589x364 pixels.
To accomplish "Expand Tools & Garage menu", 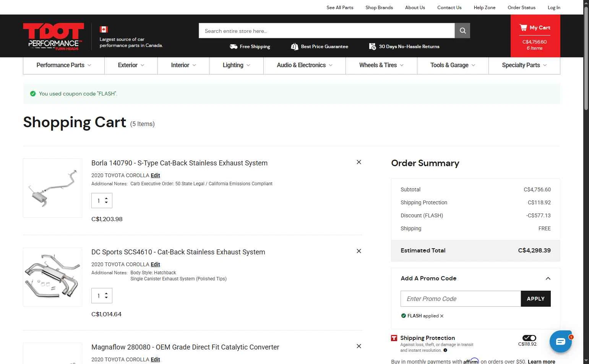I will pos(453,65).
